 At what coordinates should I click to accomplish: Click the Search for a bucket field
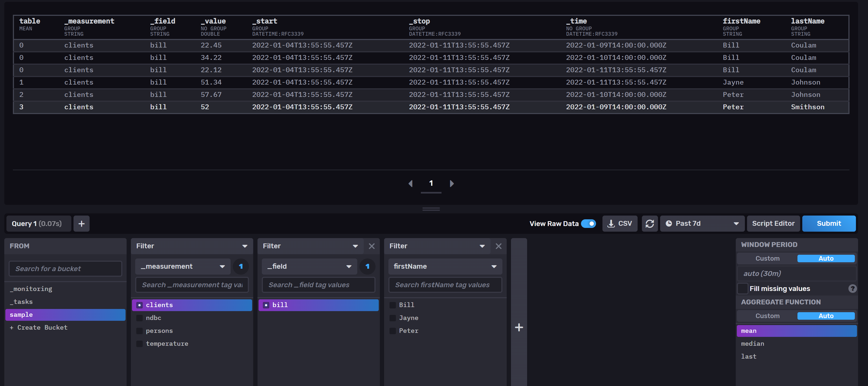pos(65,269)
